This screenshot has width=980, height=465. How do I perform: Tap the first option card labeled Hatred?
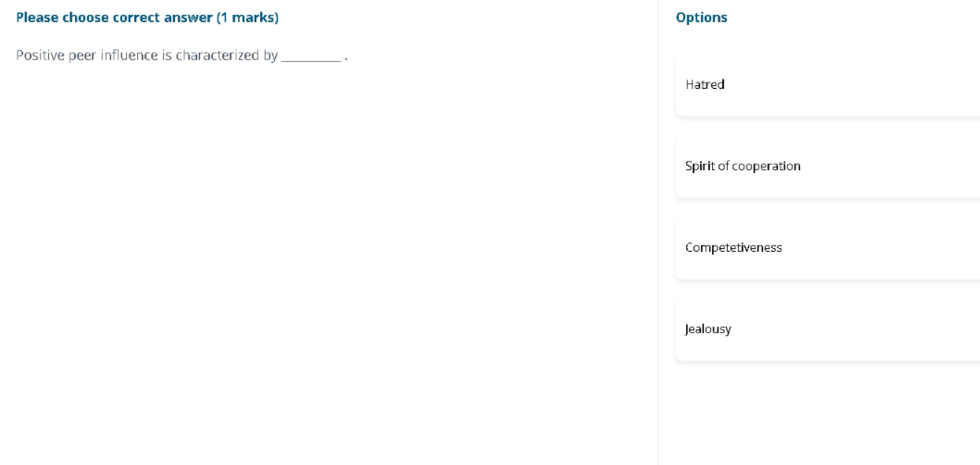[x=827, y=84]
